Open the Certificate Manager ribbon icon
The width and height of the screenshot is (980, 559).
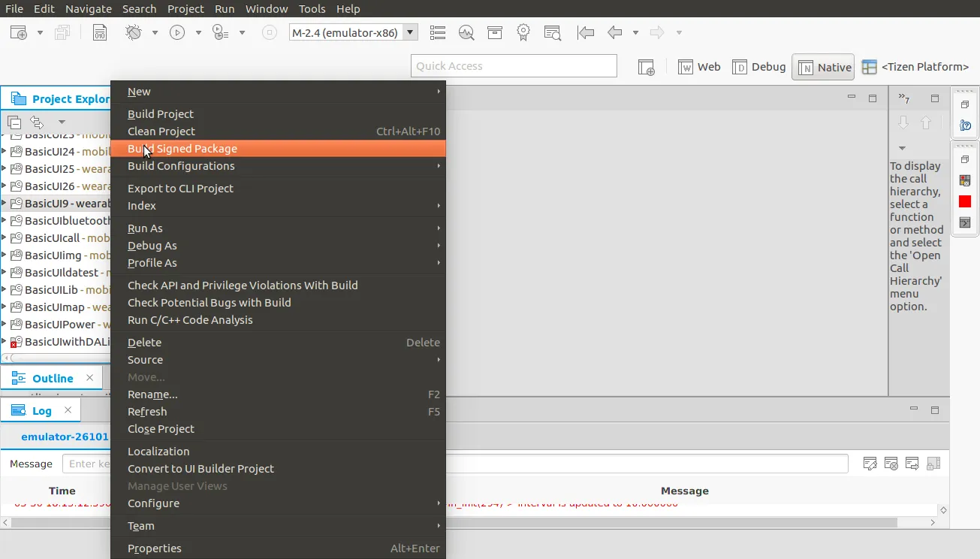point(523,32)
